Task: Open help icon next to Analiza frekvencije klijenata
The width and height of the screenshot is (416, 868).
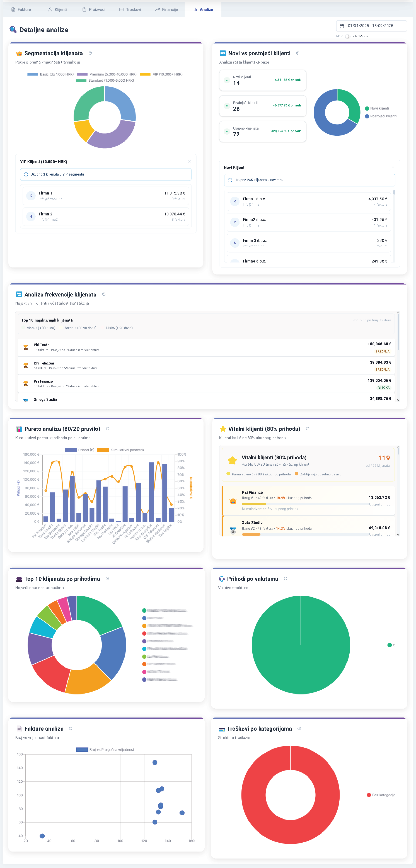Action: coord(104,294)
